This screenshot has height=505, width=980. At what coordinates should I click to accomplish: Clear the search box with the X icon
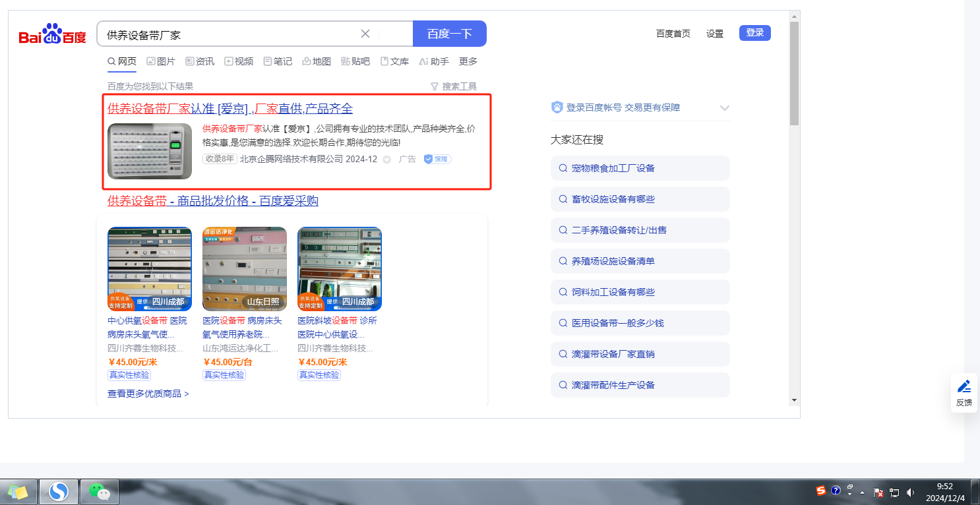tap(365, 34)
